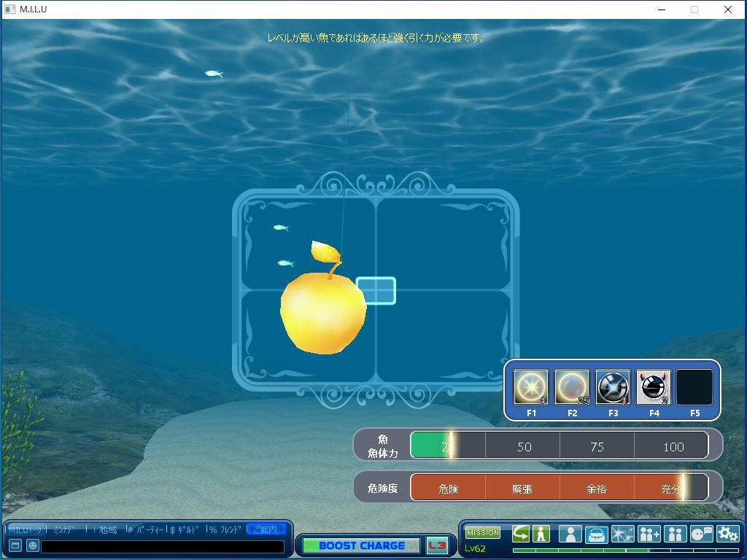The width and height of the screenshot is (747, 560).
Task: Click the Lv62 level indicator
Action: point(476,548)
